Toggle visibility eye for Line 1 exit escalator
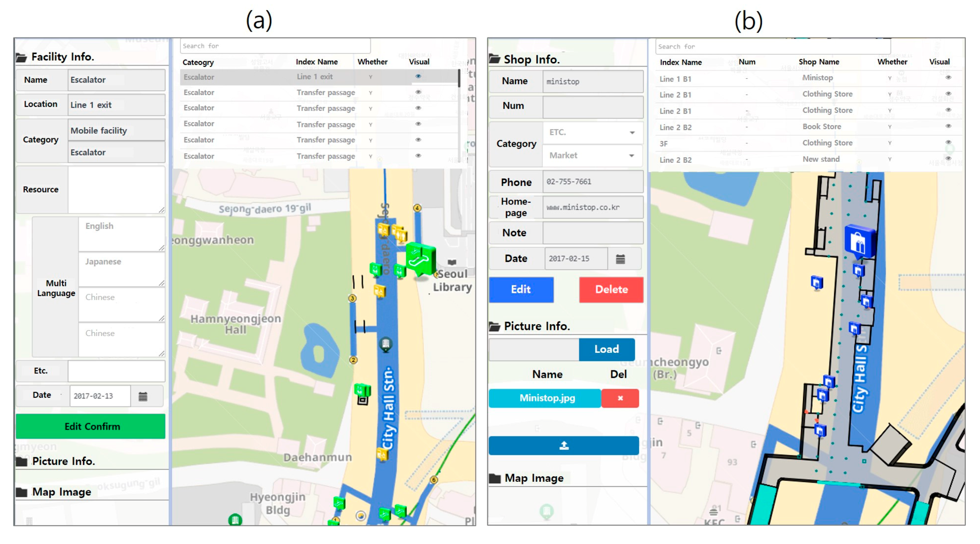Screen dimensions: 980x544 pos(418,77)
